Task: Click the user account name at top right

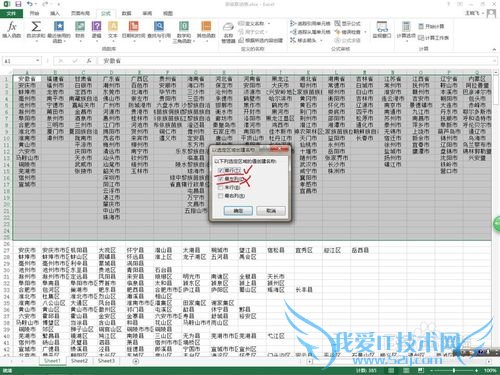Action: tap(472, 13)
